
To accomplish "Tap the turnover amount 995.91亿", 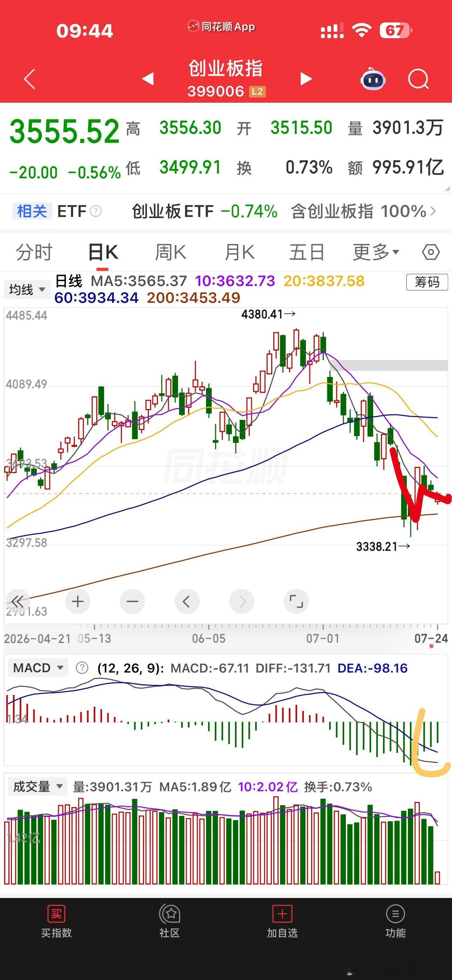I will (x=408, y=168).
